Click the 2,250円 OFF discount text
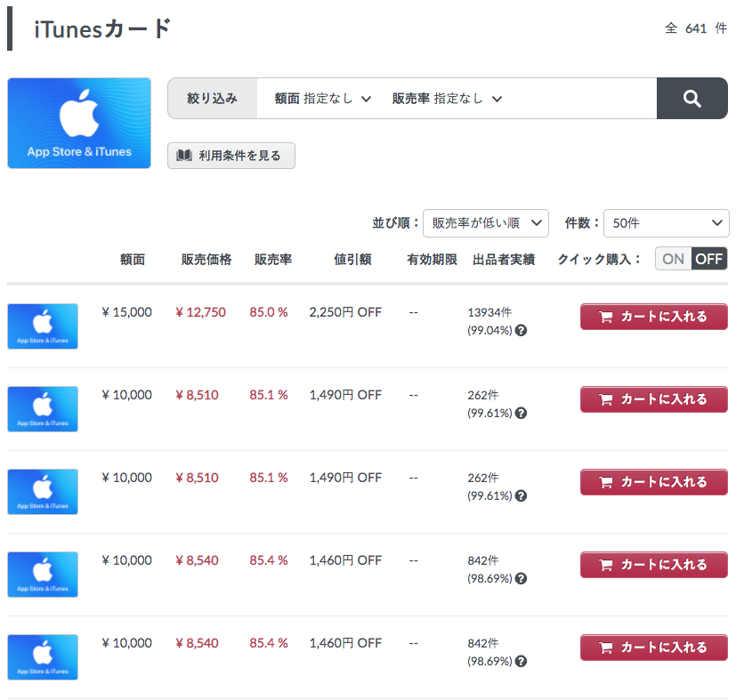Screen dimensions: 736x700 tap(345, 312)
